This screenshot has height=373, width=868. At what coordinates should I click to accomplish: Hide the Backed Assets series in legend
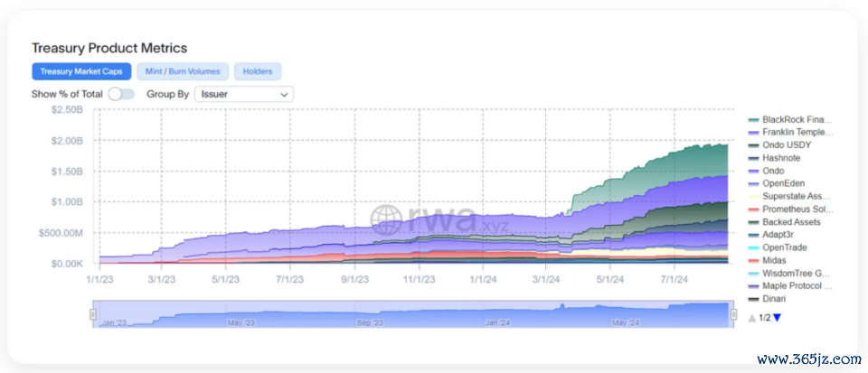(791, 222)
